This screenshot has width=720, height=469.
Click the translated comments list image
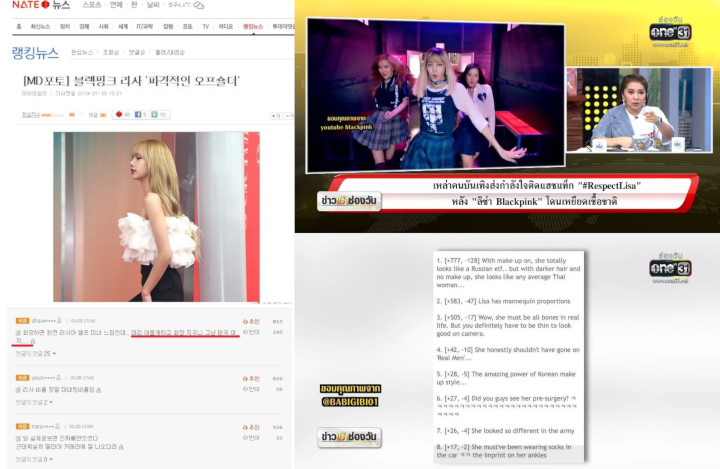(x=509, y=356)
